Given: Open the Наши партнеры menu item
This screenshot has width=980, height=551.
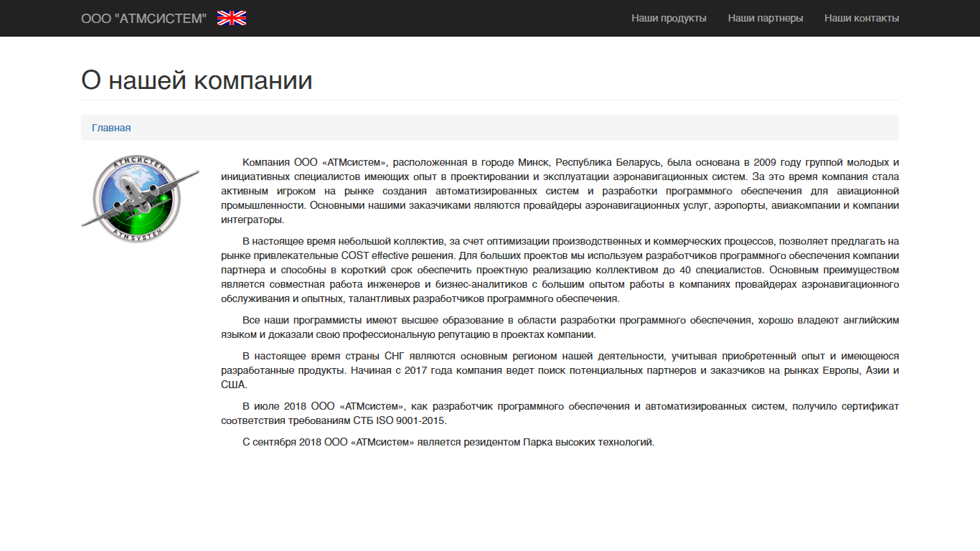Looking at the screenshot, I should point(765,18).
